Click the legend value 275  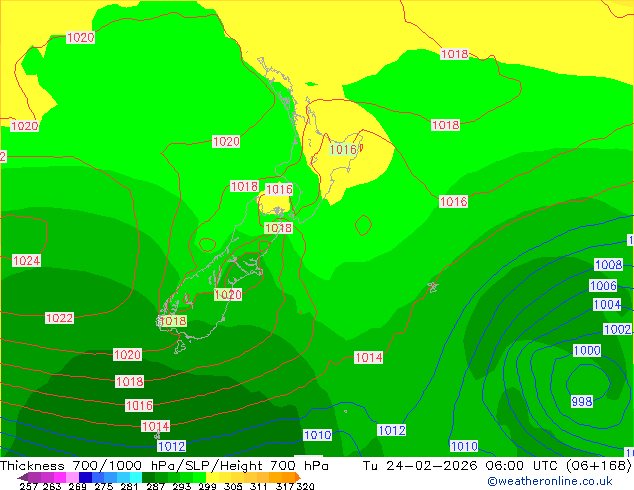[x=104, y=486]
